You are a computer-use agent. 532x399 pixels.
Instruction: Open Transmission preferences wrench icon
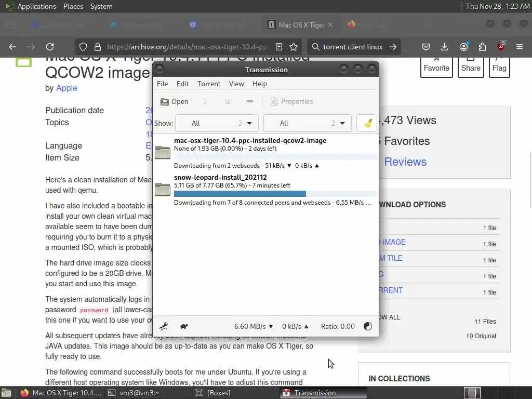click(164, 326)
